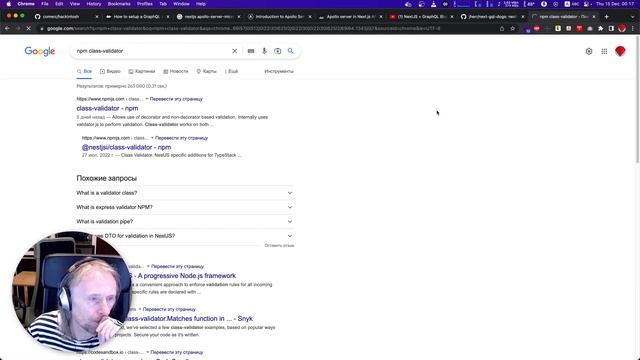Open Chrome profile avatar in toolbar
The width and height of the screenshot is (640, 360).
[622, 29]
